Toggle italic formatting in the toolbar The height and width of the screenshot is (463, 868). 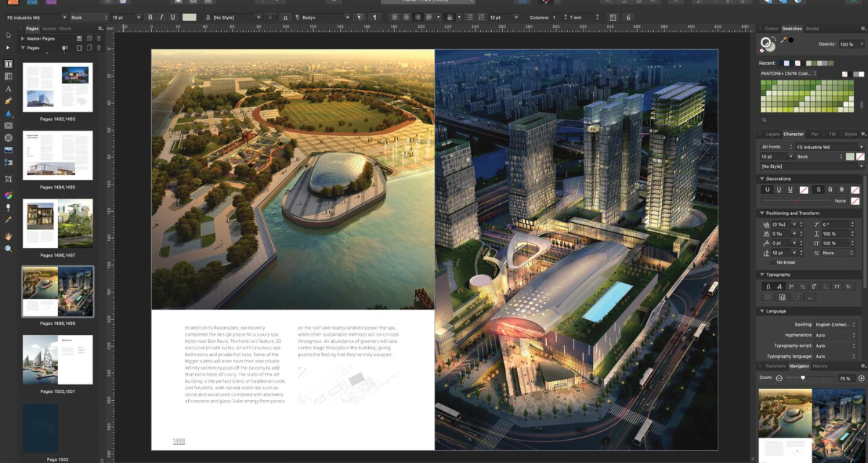coord(162,17)
